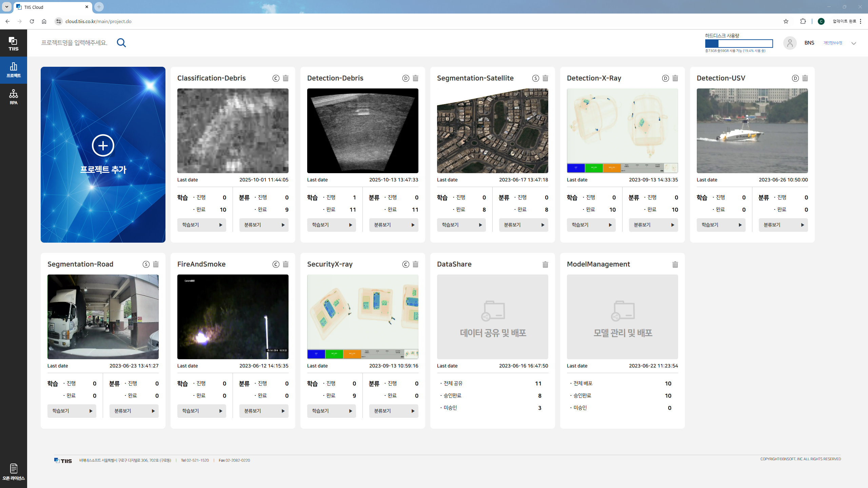Click the S type icon on Segmentation-Satellite

(535, 78)
